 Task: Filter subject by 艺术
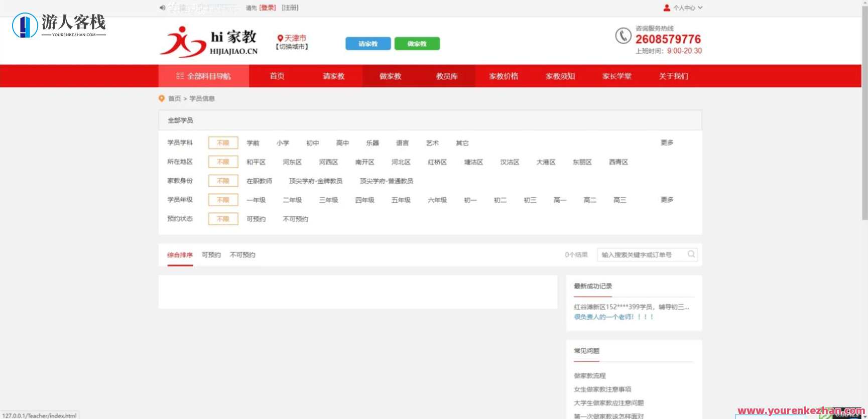tap(432, 143)
